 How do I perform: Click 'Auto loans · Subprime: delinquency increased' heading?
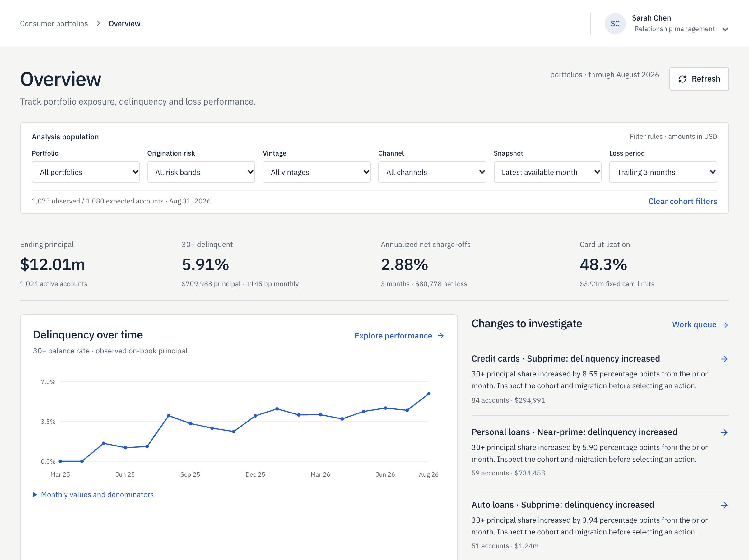coord(562,505)
